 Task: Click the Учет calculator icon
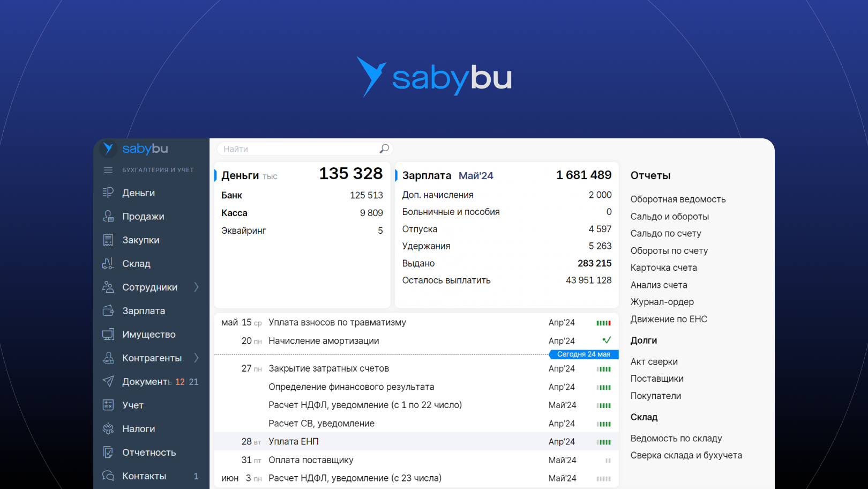pyautogui.click(x=108, y=405)
